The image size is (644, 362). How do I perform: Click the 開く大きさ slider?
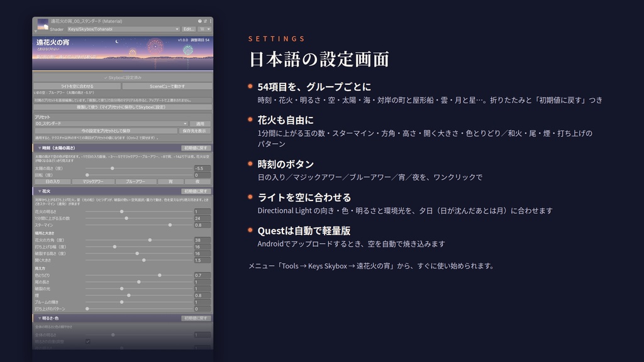coord(139,260)
